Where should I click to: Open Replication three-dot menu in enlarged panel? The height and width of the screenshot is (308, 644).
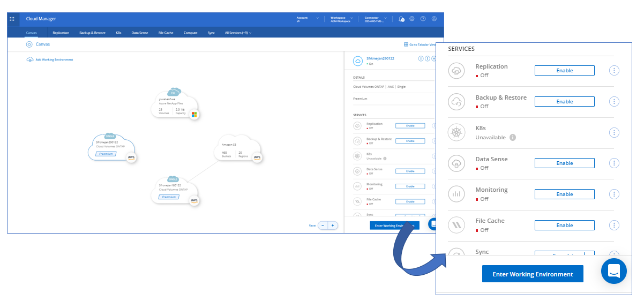click(615, 71)
